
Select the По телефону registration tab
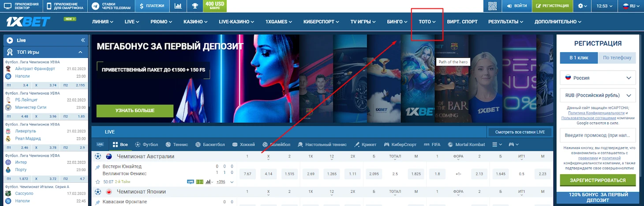click(617, 58)
